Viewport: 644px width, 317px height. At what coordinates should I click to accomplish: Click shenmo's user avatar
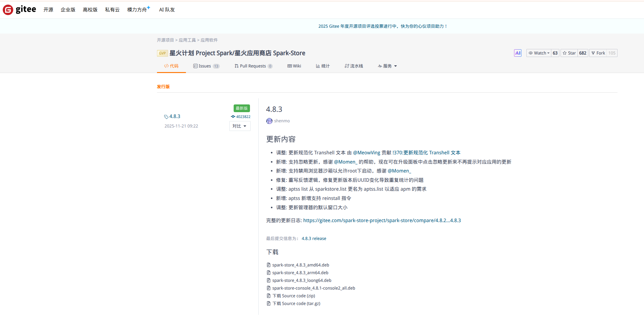click(269, 121)
